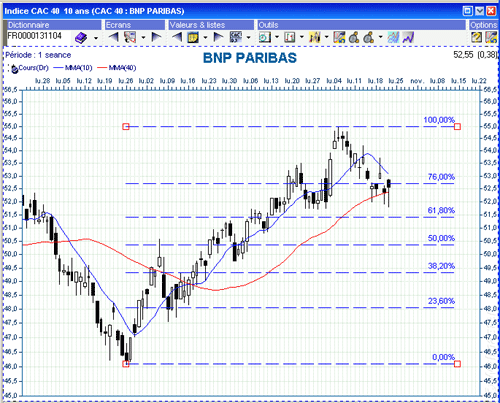Click the light-blue chart overlay icon

[x=393, y=37]
